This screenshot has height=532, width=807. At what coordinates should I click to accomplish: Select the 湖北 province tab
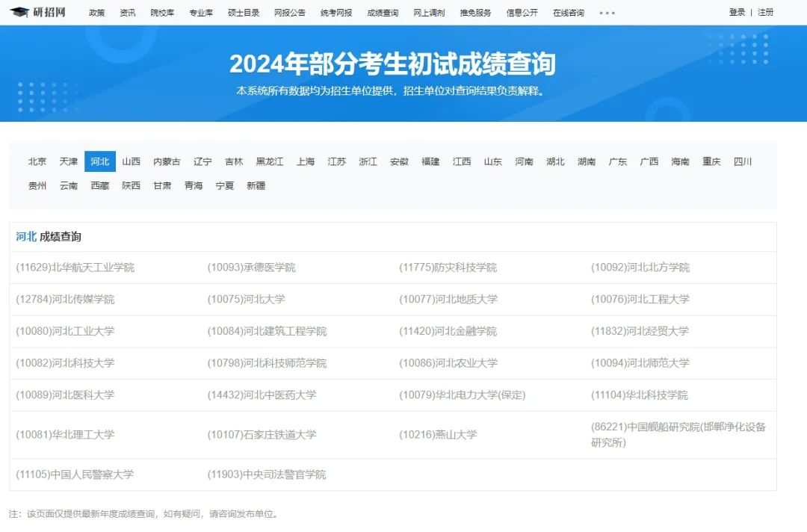pos(555,161)
